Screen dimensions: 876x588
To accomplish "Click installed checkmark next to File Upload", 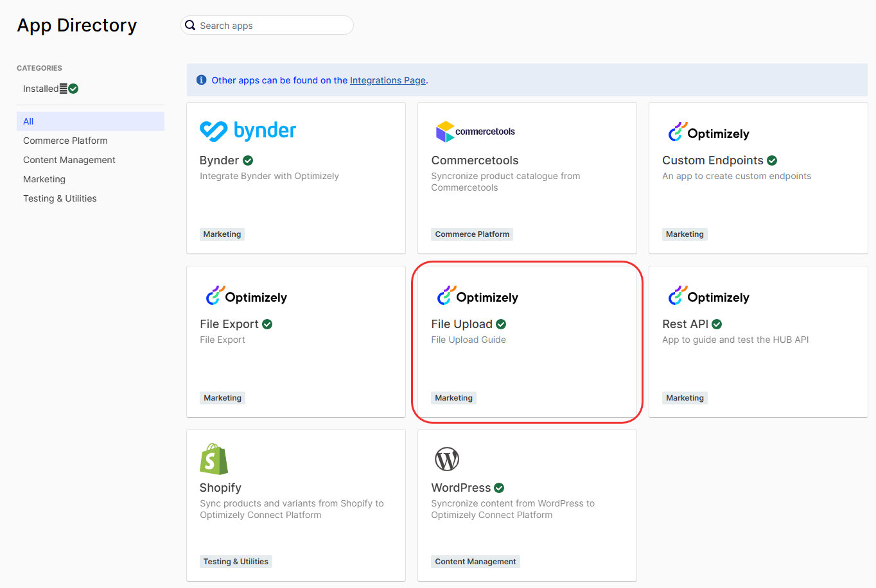I will pyautogui.click(x=501, y=324).
